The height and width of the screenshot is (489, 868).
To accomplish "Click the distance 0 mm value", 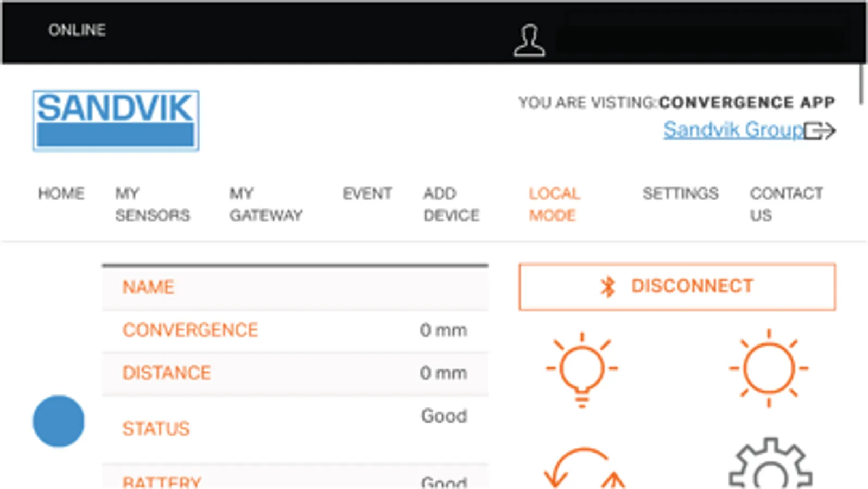I will tap(443, 373).
